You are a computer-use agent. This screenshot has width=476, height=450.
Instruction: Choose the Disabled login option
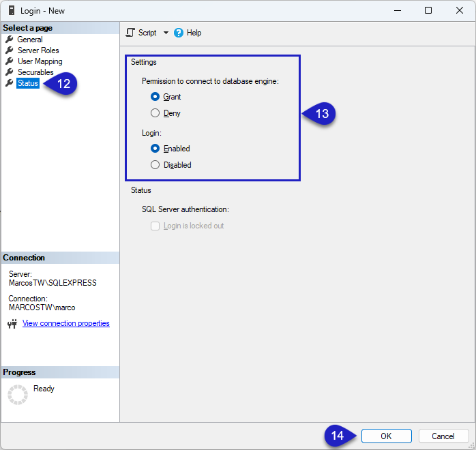[x=155, y=165]
